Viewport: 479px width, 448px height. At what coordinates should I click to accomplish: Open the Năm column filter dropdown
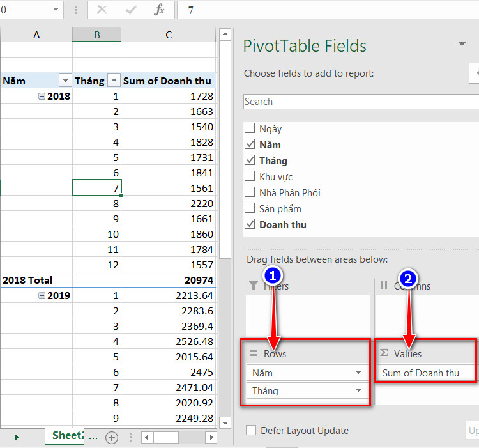(x=65, y=81)
